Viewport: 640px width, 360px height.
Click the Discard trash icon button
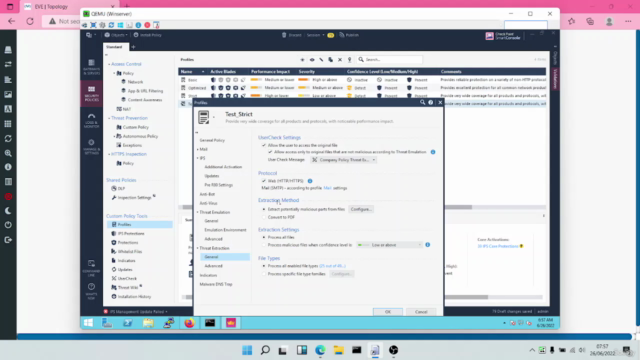(291, 35)
